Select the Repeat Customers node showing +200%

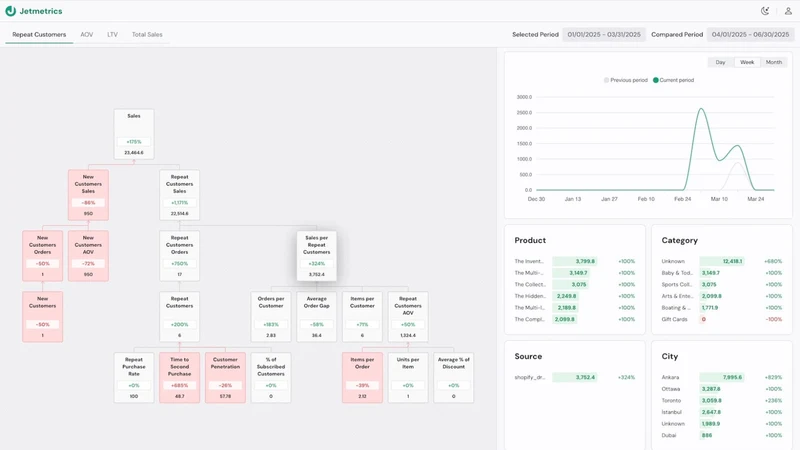click(180, 316)
